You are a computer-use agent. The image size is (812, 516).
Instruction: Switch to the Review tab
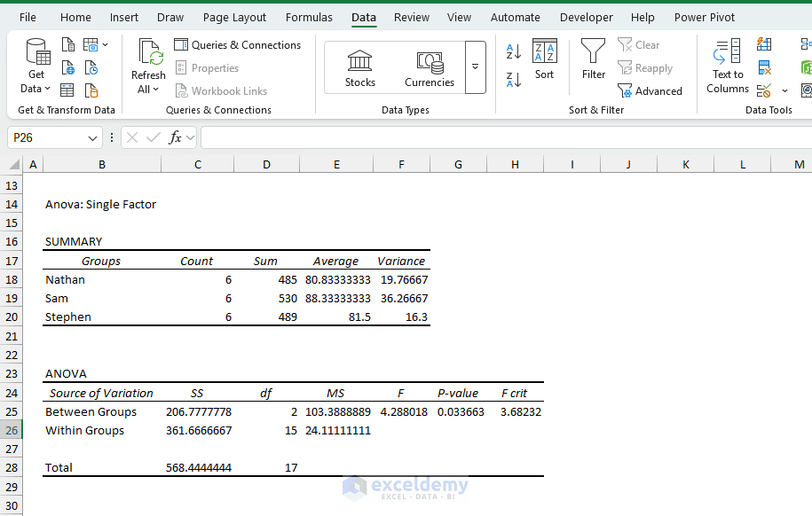(412, 18)
